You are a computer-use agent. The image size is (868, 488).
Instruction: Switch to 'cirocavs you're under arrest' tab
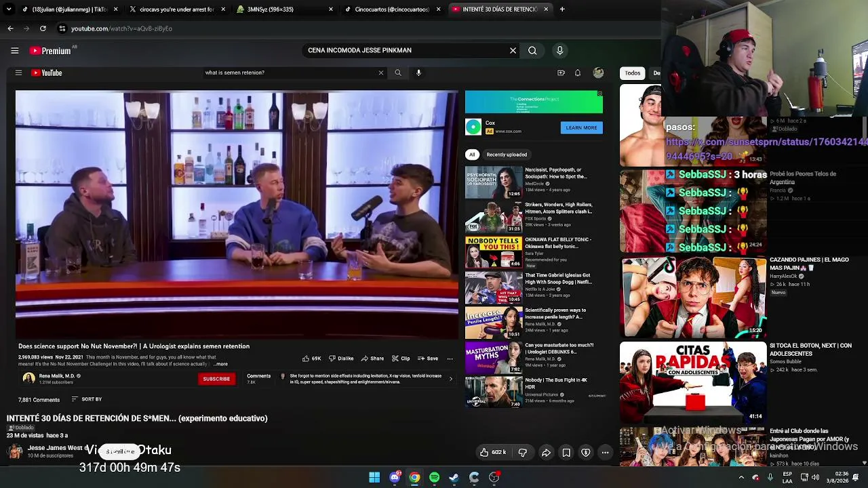[x=177, y=9]
